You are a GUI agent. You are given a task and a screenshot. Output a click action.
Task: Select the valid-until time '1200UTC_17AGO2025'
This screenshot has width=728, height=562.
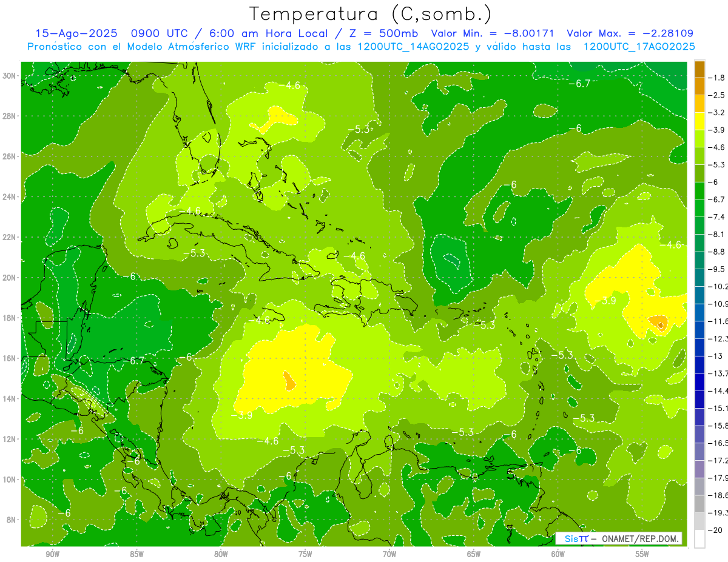(639, 46)
